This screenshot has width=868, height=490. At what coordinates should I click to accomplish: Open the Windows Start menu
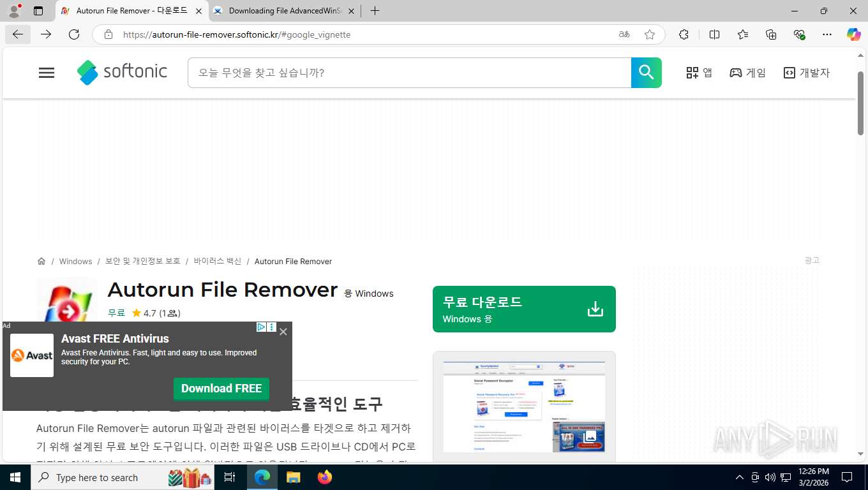[15, 477]
